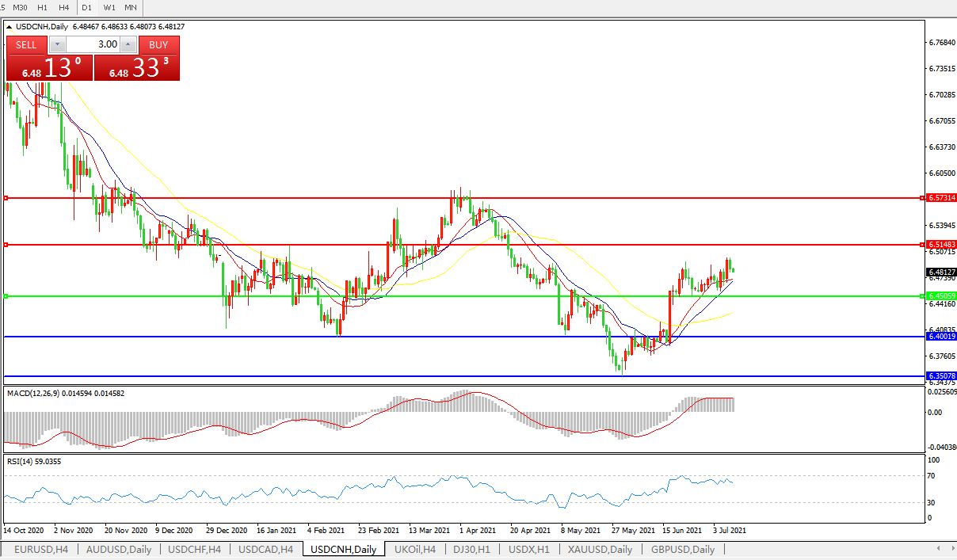Screen dimensions: 957x560
Task: Click the lot volume field showing 3.00
Action: [92, 45]
